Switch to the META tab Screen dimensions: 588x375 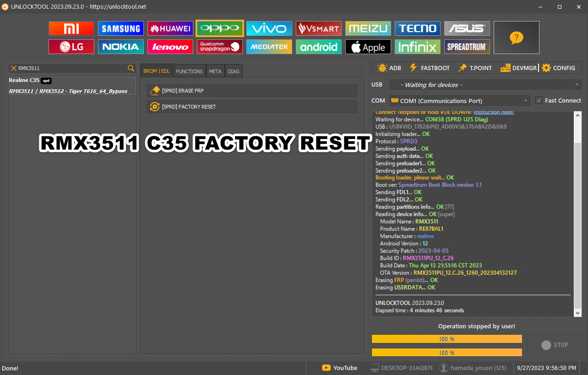tap(215, 71)
